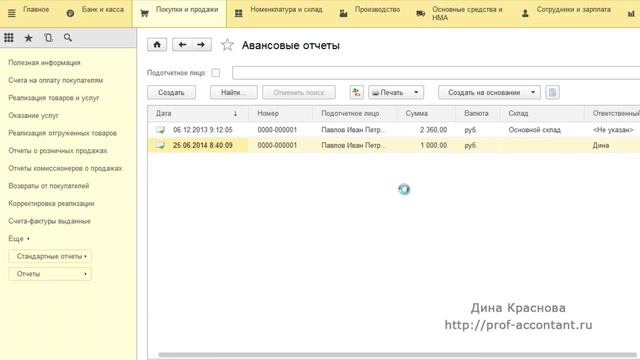Click the Валюта column header

tap(478, 113)
